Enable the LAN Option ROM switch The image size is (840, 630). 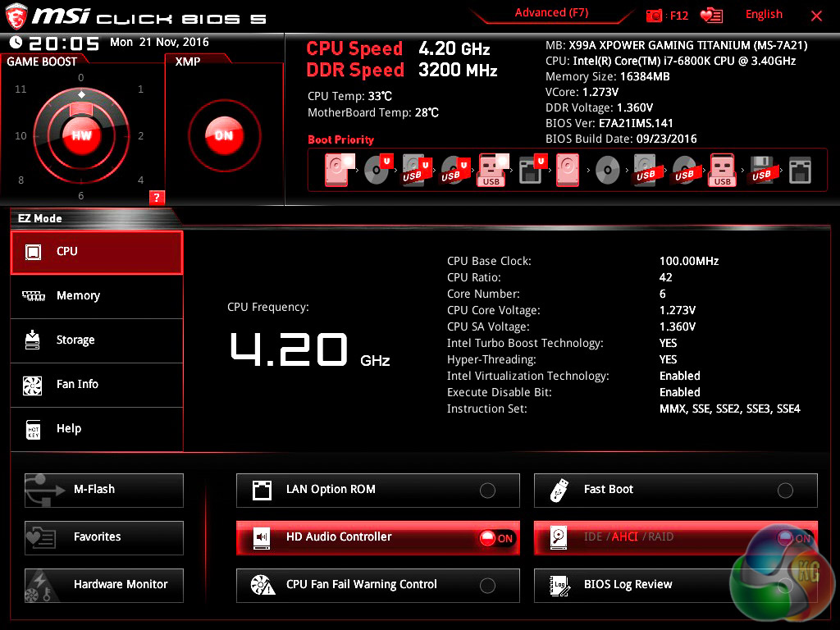[487, 491]
